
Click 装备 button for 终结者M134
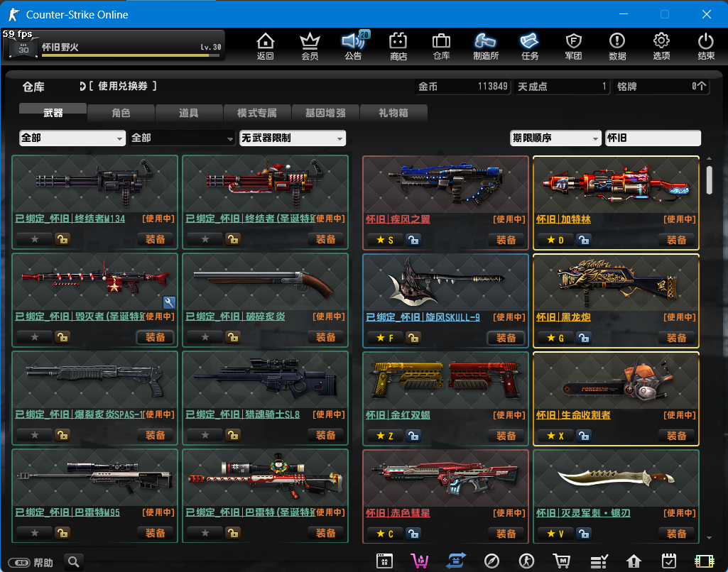[x=155, y=239]
